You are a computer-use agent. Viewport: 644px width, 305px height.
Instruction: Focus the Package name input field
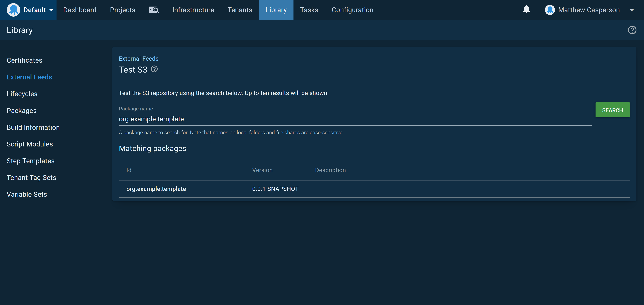[355, 119]
